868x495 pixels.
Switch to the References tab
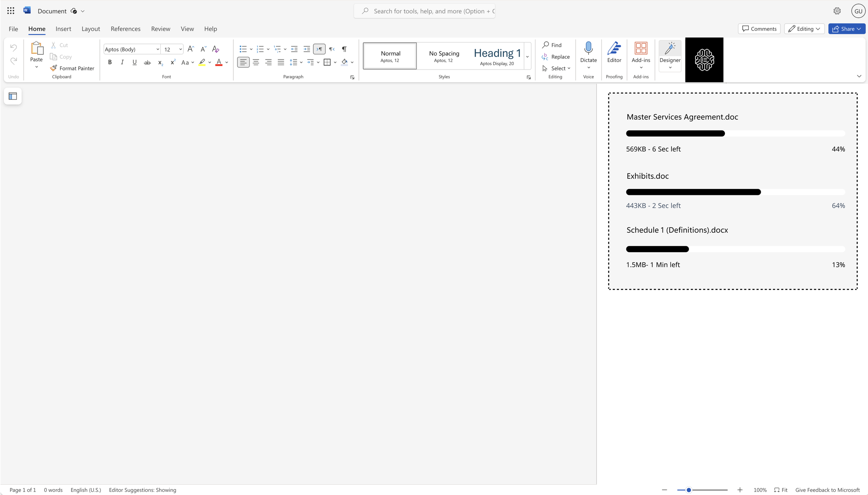pos(125,29)
